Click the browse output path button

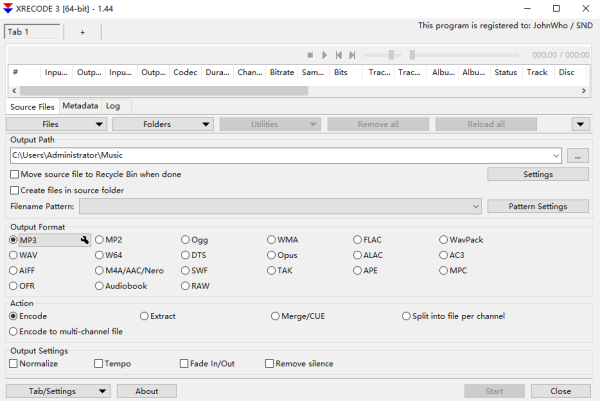pyautogui.click(x=577, y=156)
